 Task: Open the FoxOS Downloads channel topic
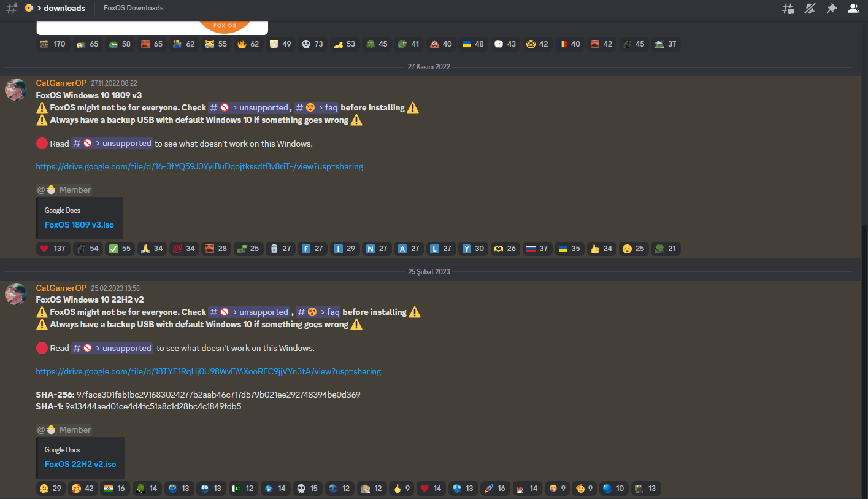pyautogui.click(x=133, y=9)
